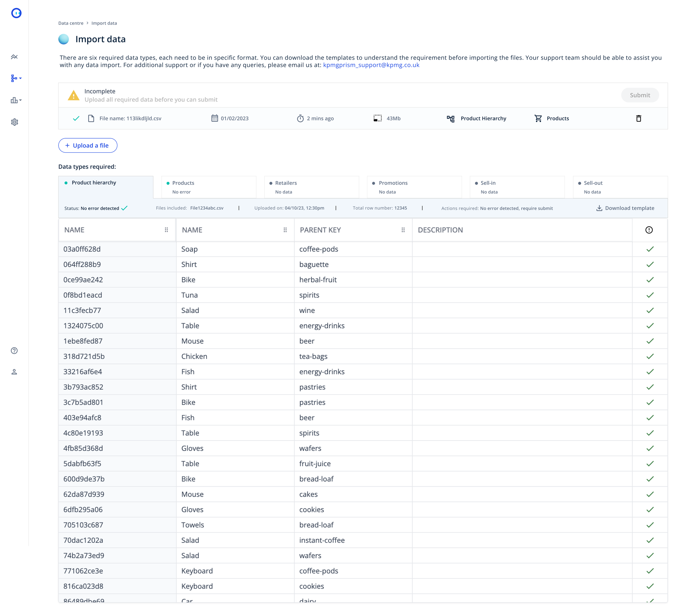Screen dimensions: 700x605
Task: Go to Data centre breadcrumb
Action: pos(71,23)
